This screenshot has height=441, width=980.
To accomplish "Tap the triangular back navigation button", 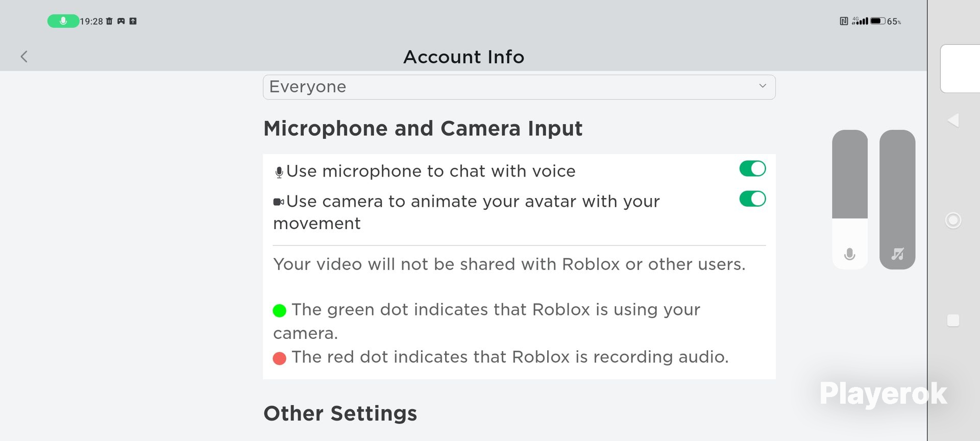I will coord(953,120).
